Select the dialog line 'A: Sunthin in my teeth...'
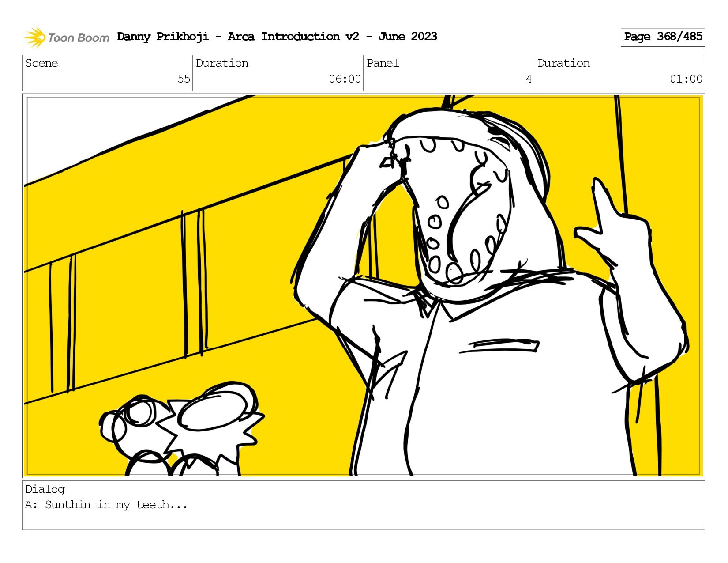Screen dimensions: 728x563 click(x=106, y=505)
